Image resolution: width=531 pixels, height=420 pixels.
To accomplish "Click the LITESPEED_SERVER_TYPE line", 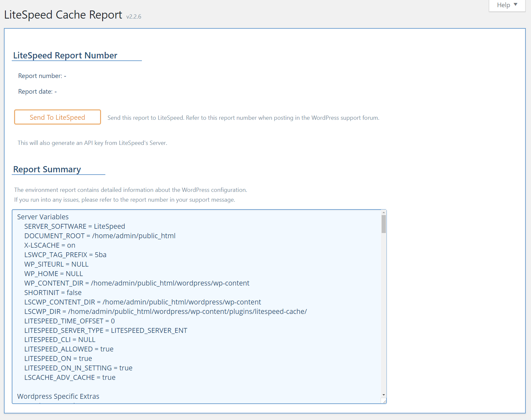I will click(x=106, y=331).
